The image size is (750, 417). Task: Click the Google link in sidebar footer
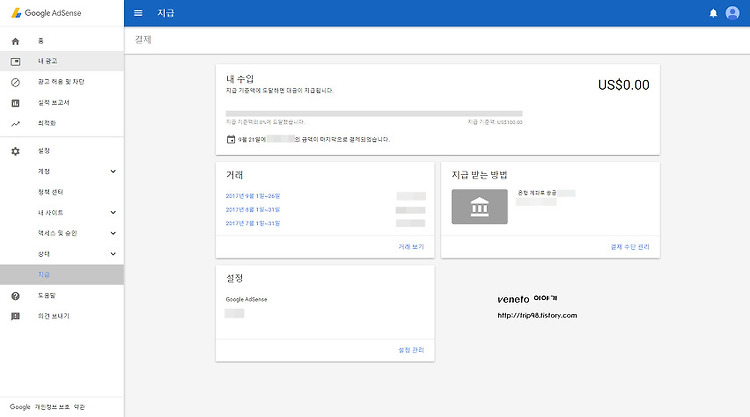coord(20,407)
